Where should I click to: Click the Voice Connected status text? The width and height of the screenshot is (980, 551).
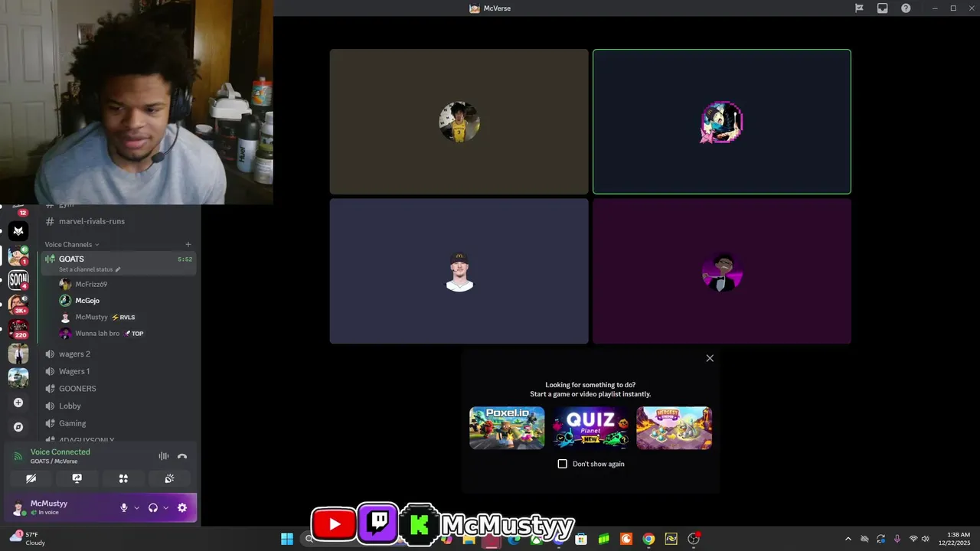(x=60, y=452)
